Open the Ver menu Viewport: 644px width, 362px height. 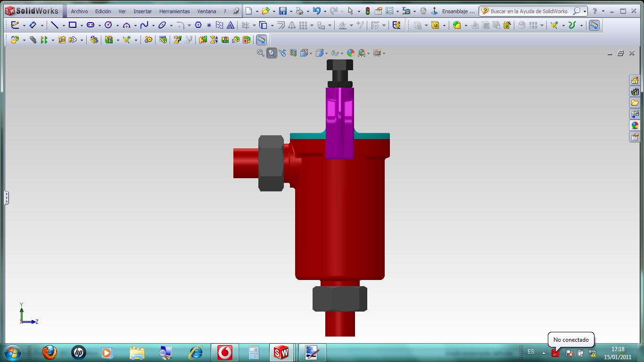point(122,11)
